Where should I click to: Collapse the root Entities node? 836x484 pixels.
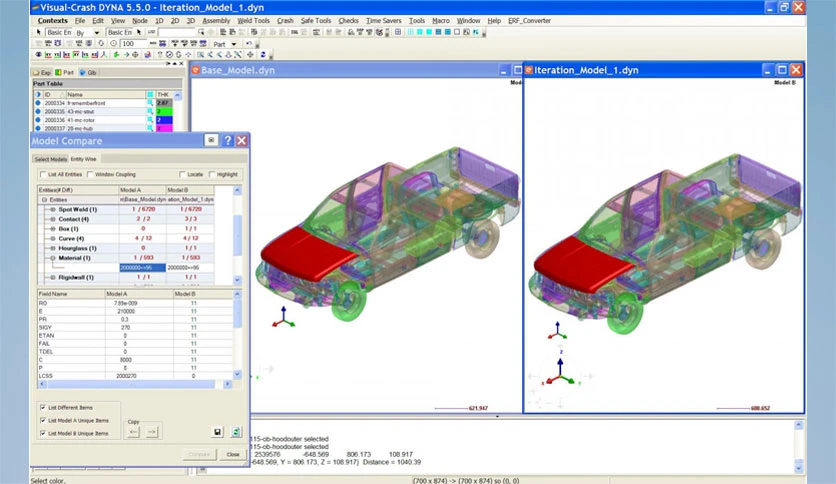[x=44, y=200]
